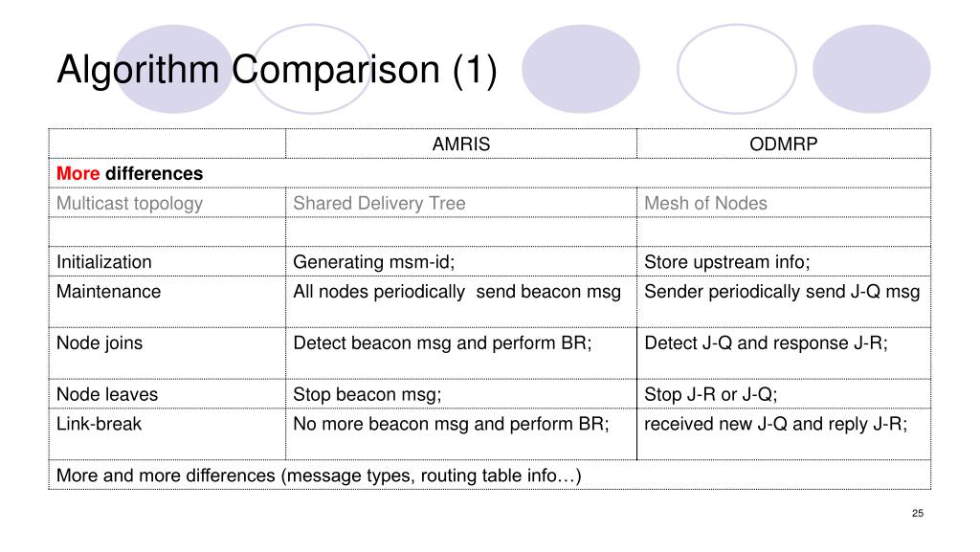Click the slide number 25
This screenshot has height=552, width=980.
point(917,515)
